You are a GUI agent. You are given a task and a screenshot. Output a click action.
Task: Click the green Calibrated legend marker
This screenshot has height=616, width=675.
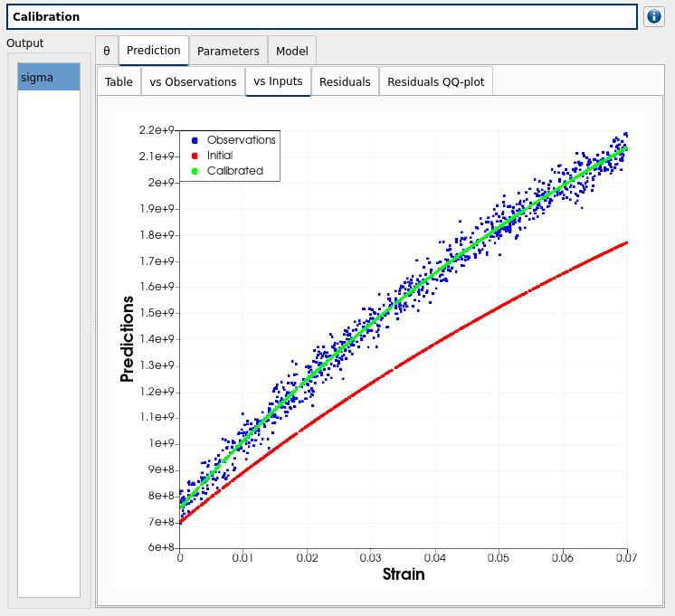(195, 171)
